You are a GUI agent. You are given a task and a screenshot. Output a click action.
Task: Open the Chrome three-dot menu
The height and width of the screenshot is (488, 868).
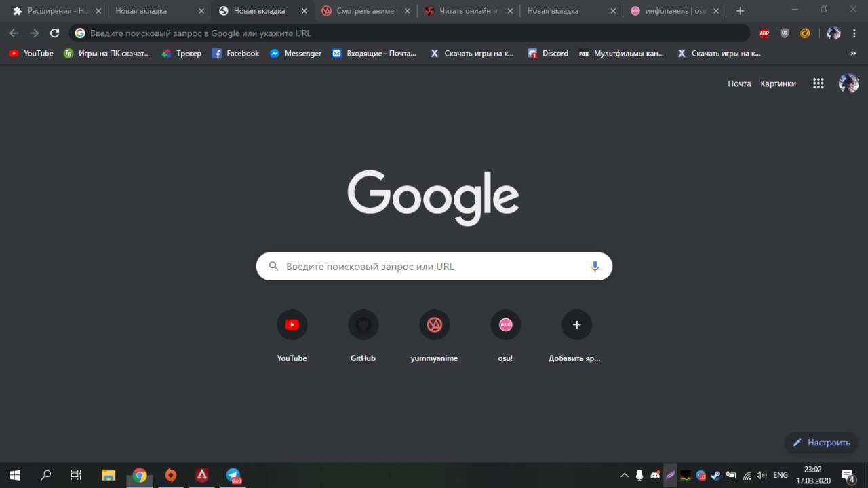click(854, 33)
